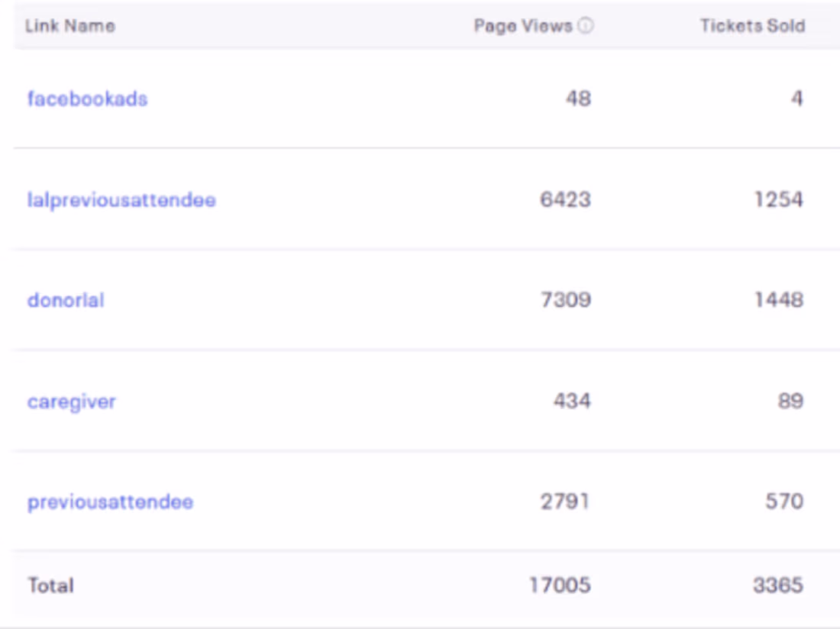The image size is (840, 629).
Task: Click the 434 page views value
Action: [572, 402]
